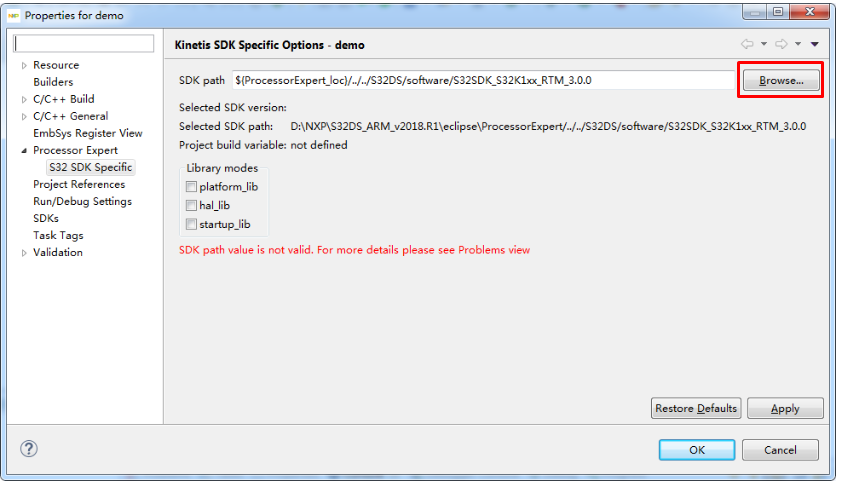Focus the filter text box above tree
Screen dimensions: 850x486
(84, 44)
